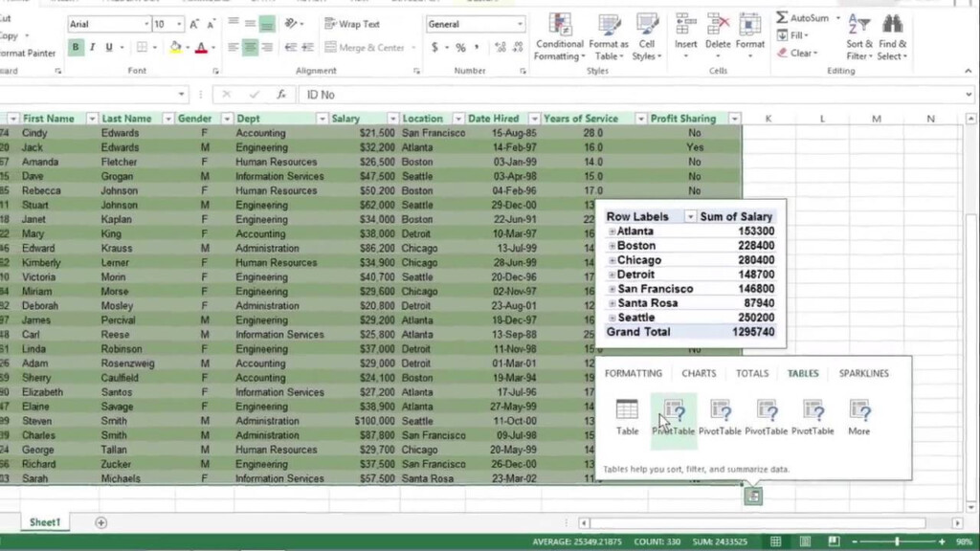Viewport: 980px width, 551px height.
Task: Apply the red font color
Action: pos(201,48)
